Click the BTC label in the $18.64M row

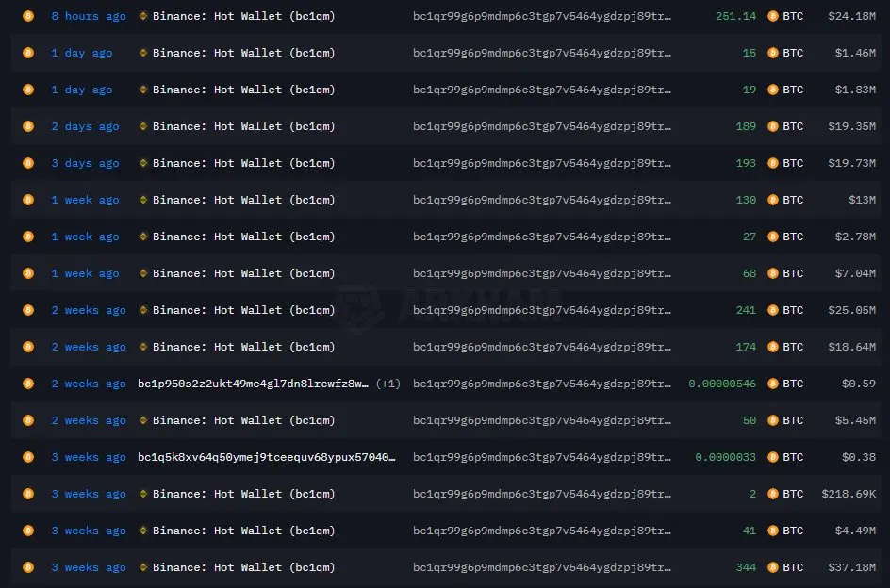pyautogui.click(x=793, y=347)
